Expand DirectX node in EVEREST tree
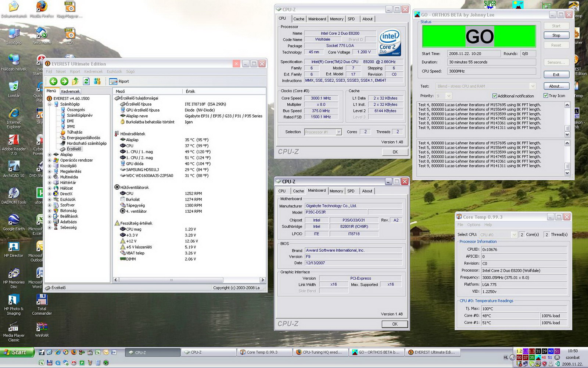This screenshot has height=368, width=588. pyautogui.click(x=50, y=194)
